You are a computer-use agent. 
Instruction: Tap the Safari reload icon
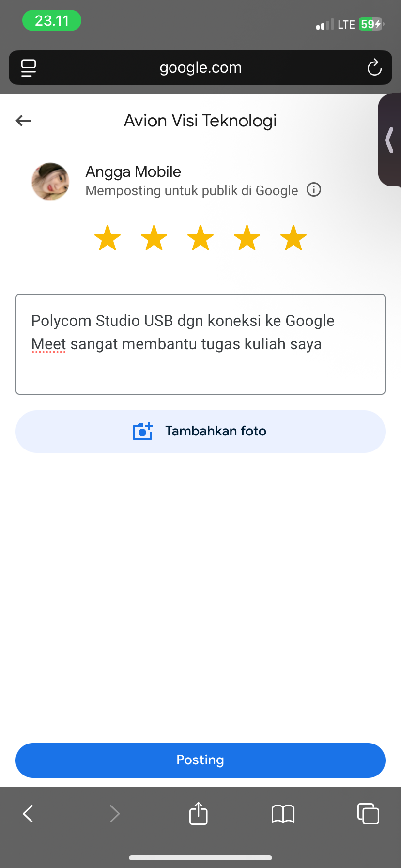pyautogui.click(x=374, y=68)
